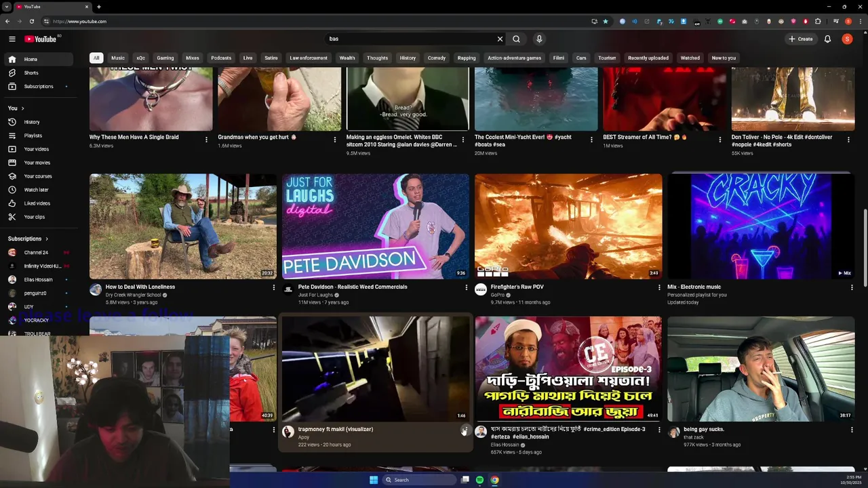The image size is (868, 488).
Task: Select the Recently uploaded chip
Action: [648, 58]
